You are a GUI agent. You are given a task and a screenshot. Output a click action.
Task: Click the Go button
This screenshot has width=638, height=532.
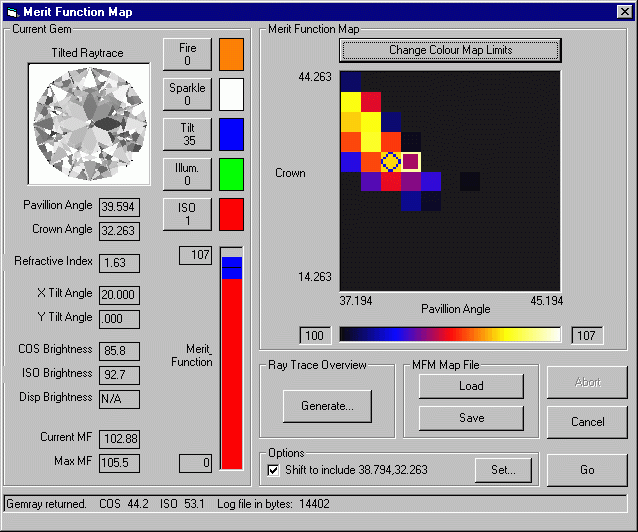point(587,470)
